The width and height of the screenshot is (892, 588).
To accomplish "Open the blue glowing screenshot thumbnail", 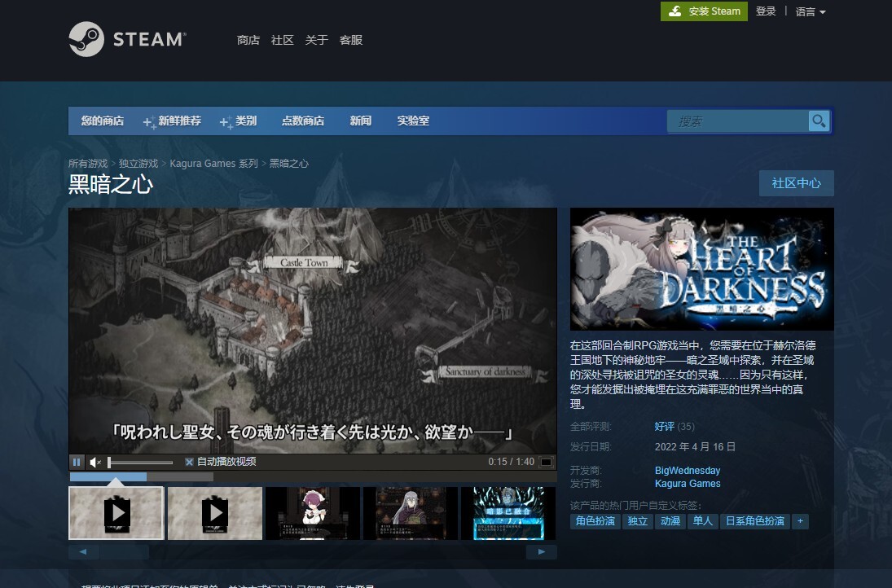I will tap(508, 513).
